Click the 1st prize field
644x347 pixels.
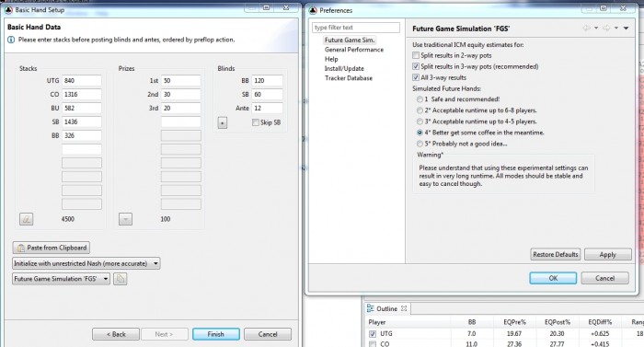(180, 81)
